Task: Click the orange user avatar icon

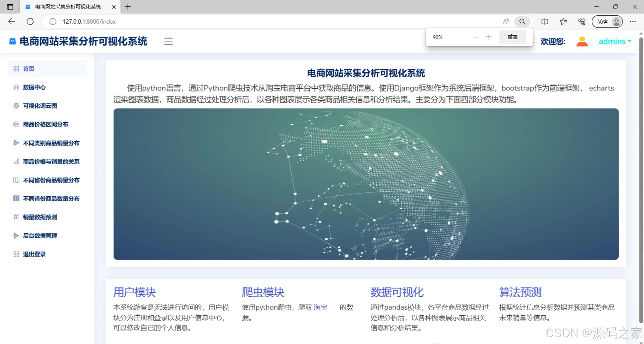Action: pyautogui.click(x=582, y=41)
